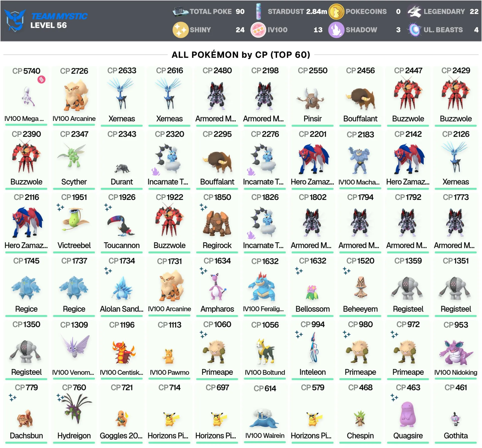Click shiny sparkle icon on Regirock card
The height and width of the screenshot is (448, 482).
(203, 207)
